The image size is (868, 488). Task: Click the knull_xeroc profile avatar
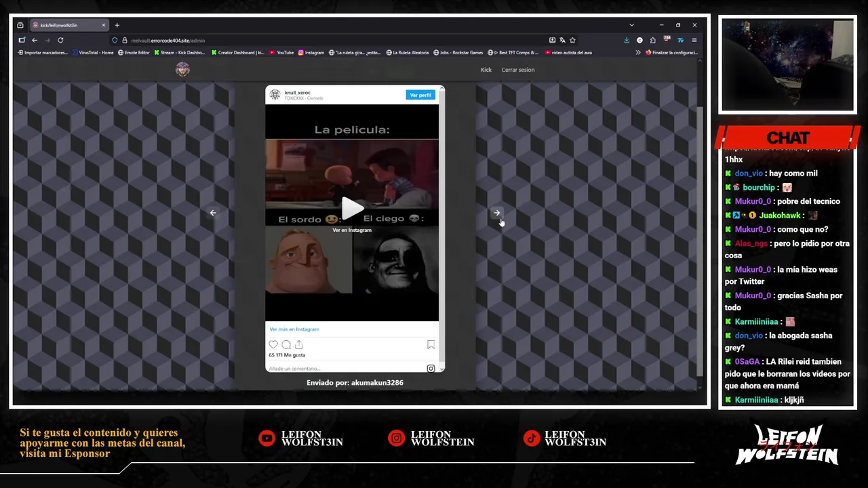coord(275,95)
